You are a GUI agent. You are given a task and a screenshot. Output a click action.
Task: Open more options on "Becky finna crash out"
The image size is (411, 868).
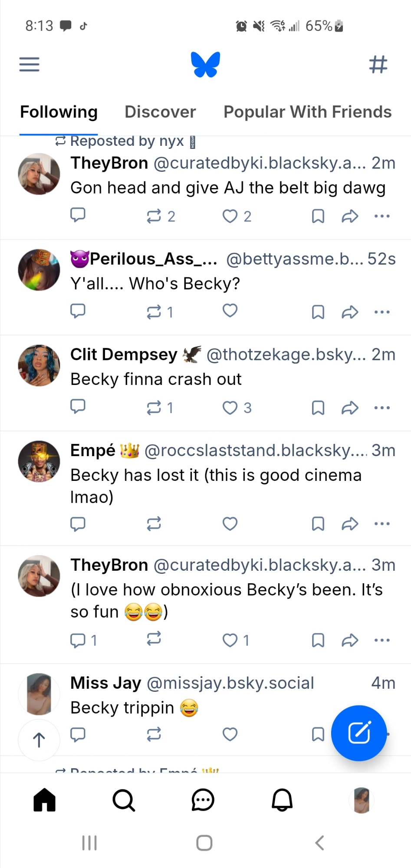[382, 408]
